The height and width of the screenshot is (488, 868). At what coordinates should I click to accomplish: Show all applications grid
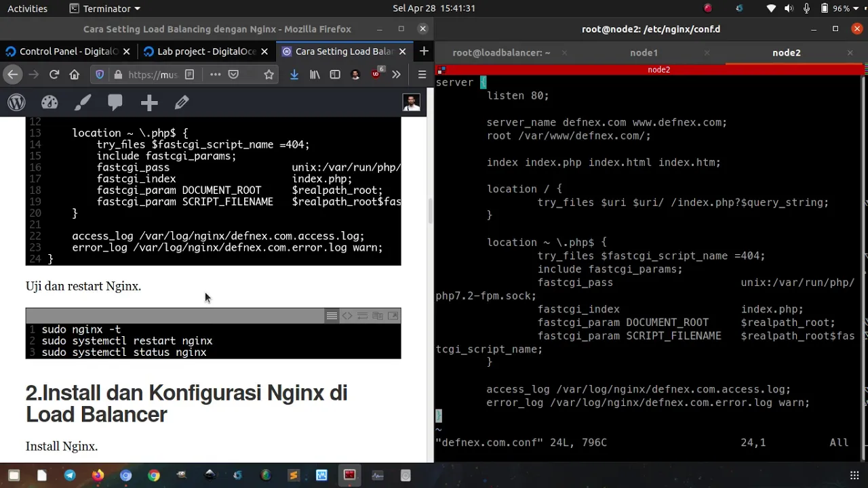pyautogui.click(x=854, y=475)
